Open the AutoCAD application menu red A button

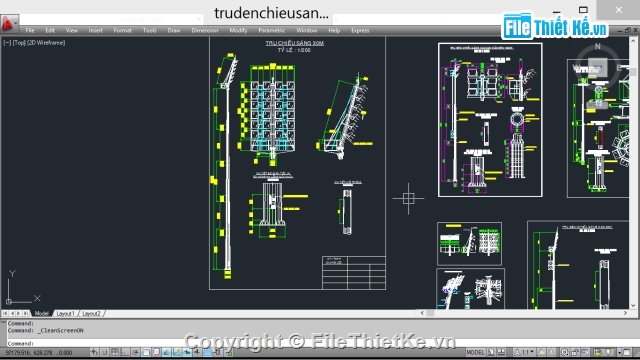[8, 23]
